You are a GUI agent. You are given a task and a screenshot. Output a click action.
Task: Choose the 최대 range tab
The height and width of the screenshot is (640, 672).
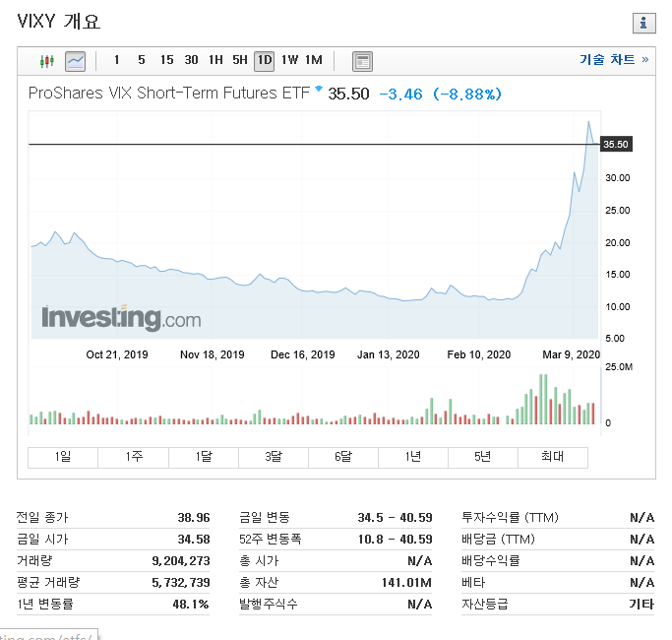tap(553, 457)
